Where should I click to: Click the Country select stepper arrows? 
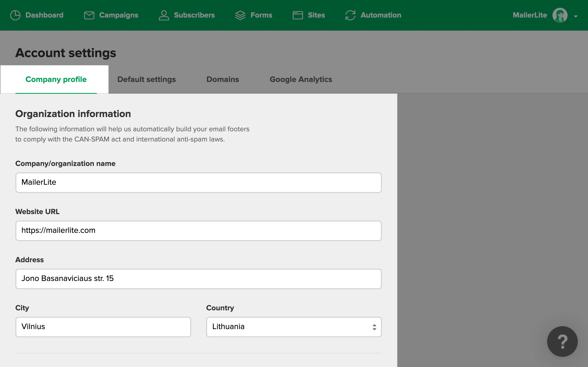point(374,327)
